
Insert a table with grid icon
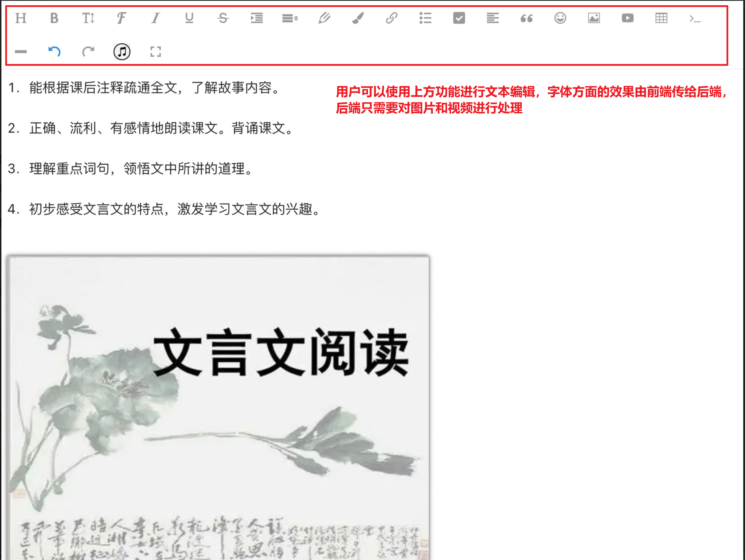[661, 18]
